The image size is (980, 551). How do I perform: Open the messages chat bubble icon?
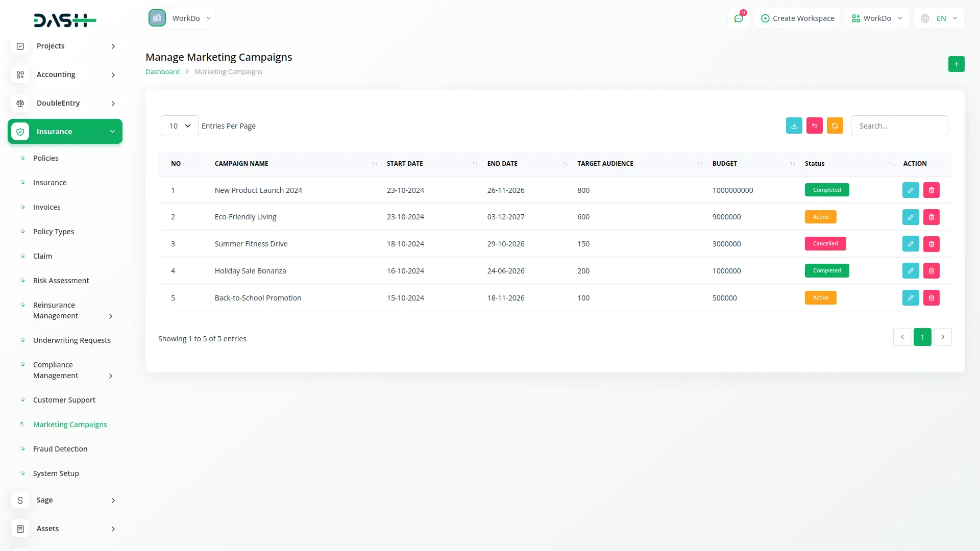[x=739, y=18]
